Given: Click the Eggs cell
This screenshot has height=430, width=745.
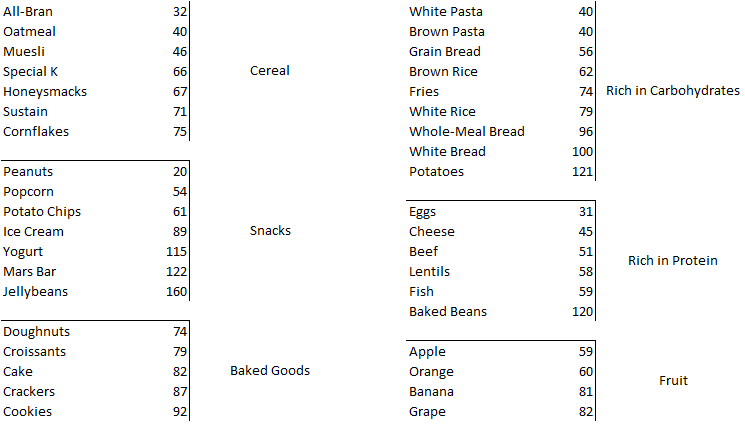Looking at the screenshot, I should [422, 212].
